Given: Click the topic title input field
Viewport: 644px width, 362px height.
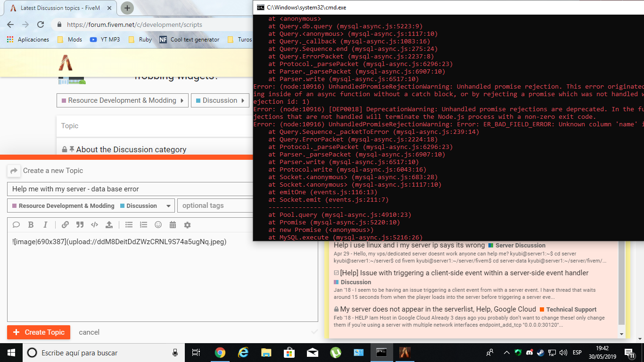Looking at the screenshot, I should pos(130,189).
